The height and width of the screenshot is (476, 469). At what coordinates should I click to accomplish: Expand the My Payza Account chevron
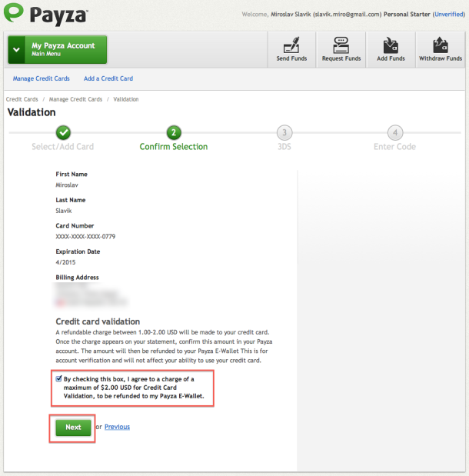[x=16, y=49]
